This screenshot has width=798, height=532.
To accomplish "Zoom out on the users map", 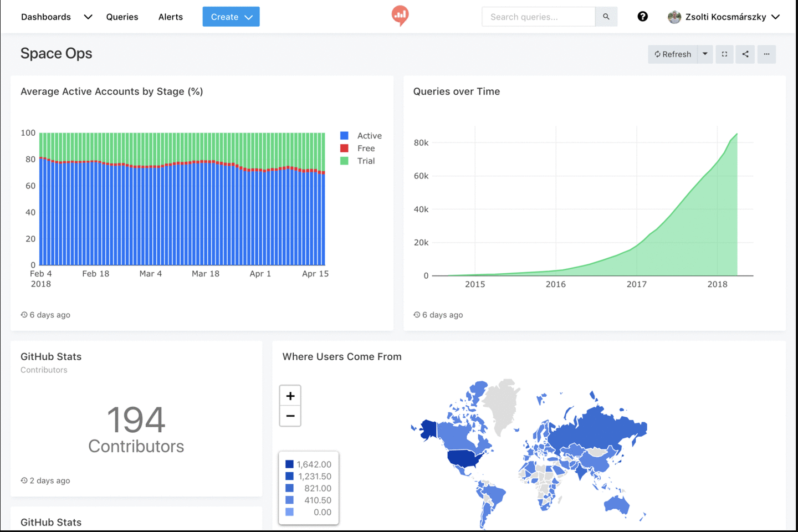I will 290,416.
